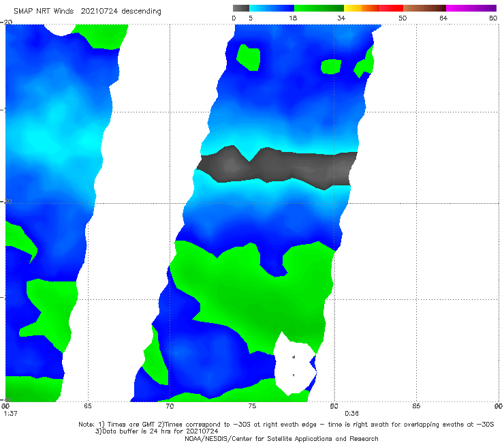504x443 pixels.
Task: Pick the yellow-orange segment of the color bar
Action: tap(362, 8)
